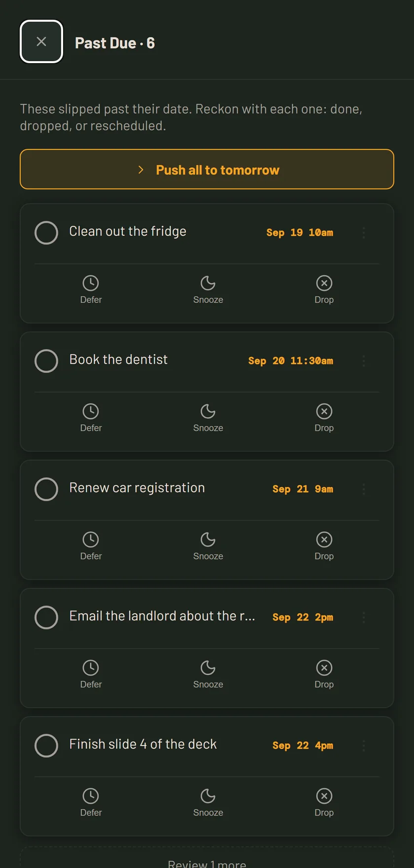Open kebab menu for Finish slide 4 task

coord(364,746)
